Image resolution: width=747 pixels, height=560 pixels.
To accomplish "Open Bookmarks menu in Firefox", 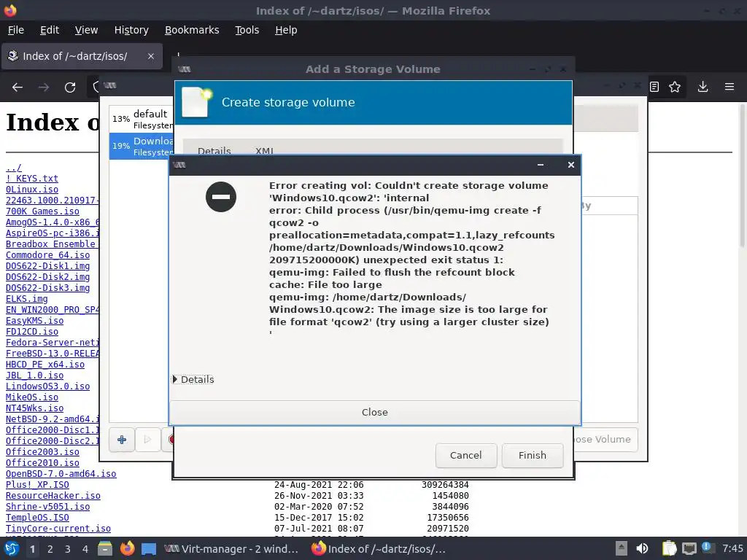I will (192, 30).
